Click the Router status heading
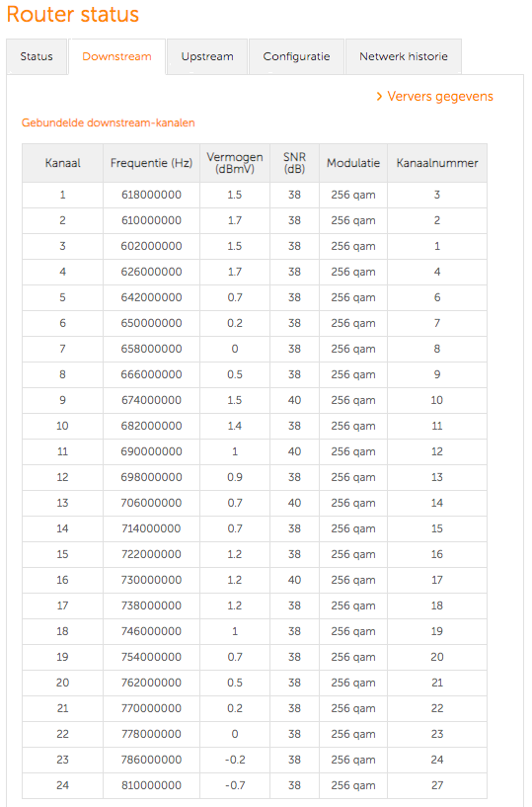Image resolution: width=532 pixels, height=807 pixels. pos(73,15)
